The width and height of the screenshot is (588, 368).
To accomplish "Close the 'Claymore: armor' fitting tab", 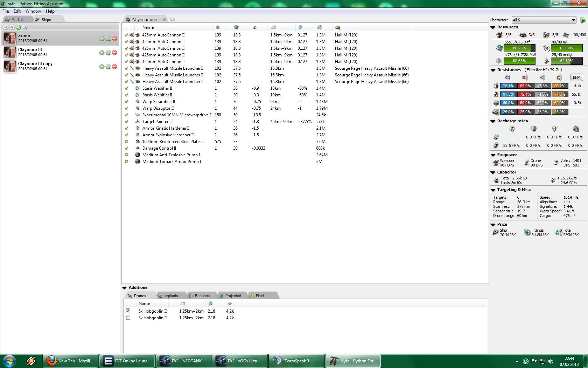I will [x=164, y=20].
